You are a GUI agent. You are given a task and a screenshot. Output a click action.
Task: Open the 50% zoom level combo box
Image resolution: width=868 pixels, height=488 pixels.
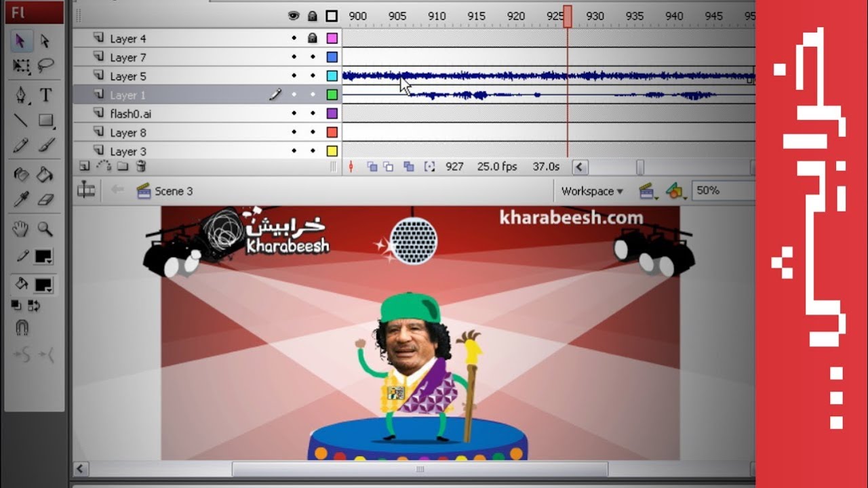723,191
